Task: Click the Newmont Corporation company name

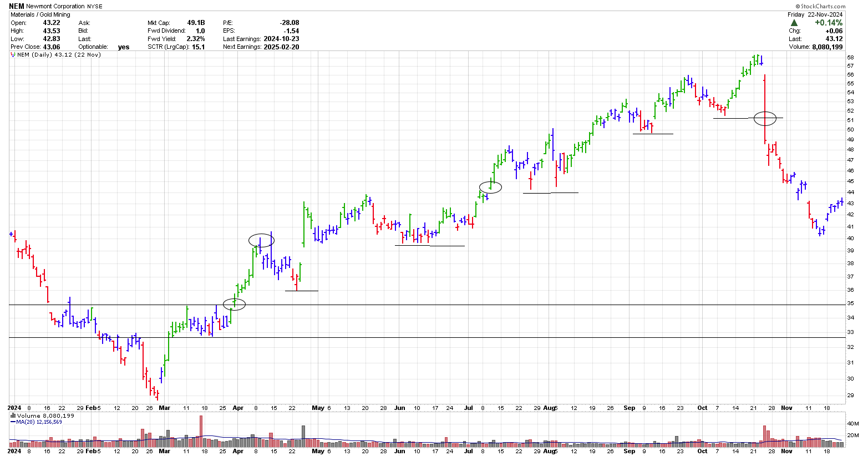Action: coord(55,7)
